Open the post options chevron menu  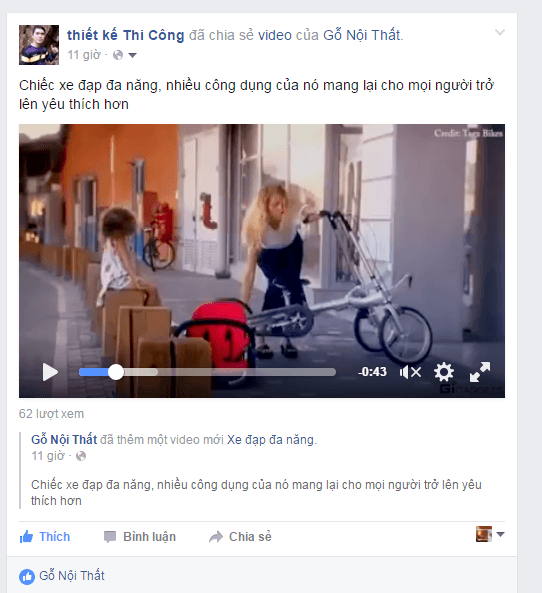[500, 33]
